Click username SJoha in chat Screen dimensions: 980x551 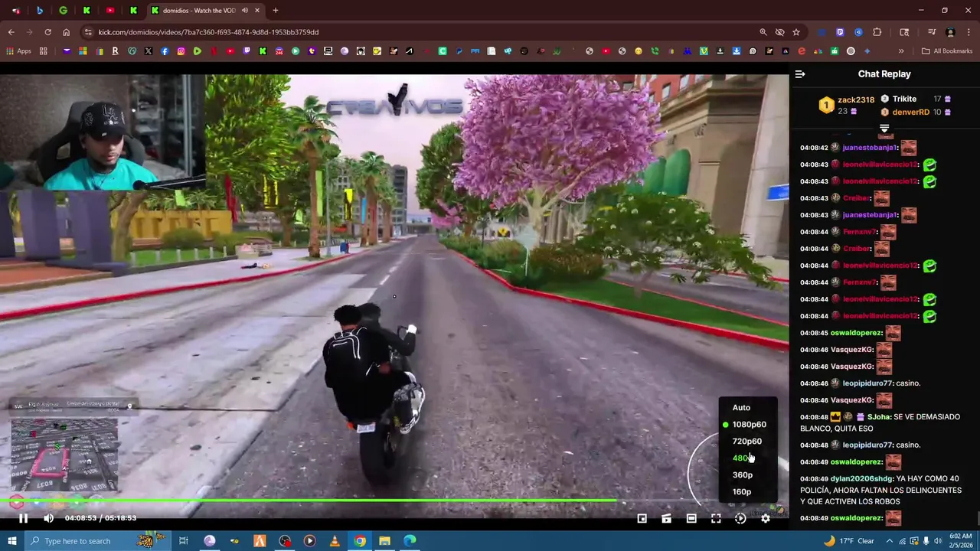pos(878,417)
